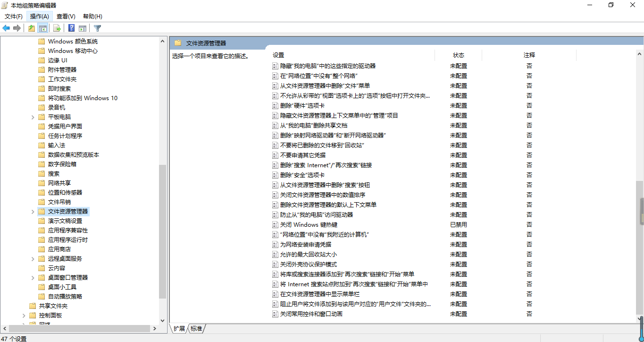
Task: Click the tree pane horizontal scroll-right arrow
Action: pos(154,328)
